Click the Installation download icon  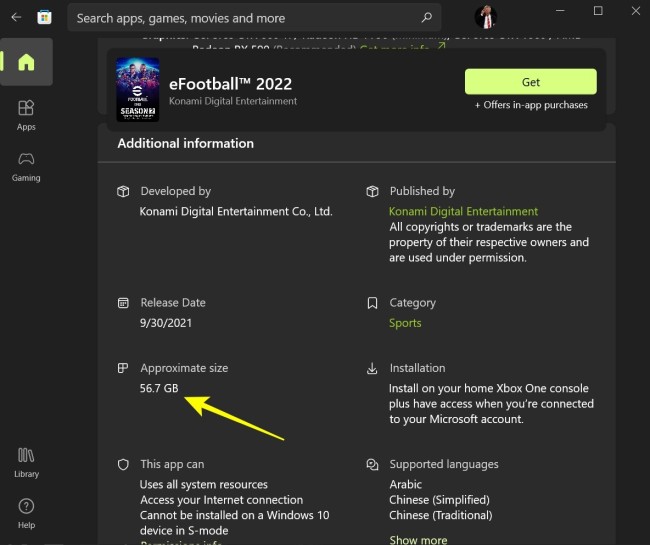[x=372, y=368]
